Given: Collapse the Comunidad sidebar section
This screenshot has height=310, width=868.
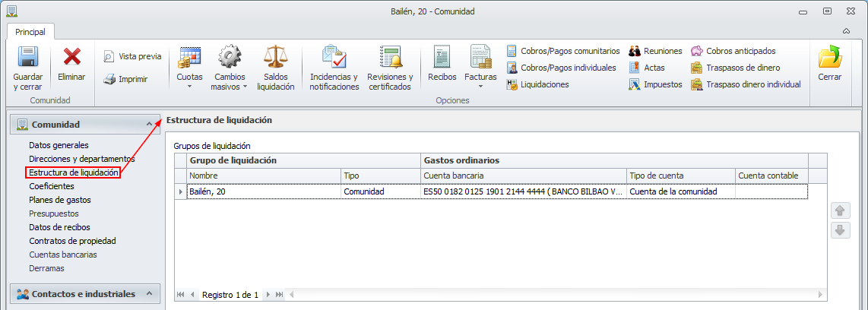Looking at the screenshot, I should (x=148, y=125).
